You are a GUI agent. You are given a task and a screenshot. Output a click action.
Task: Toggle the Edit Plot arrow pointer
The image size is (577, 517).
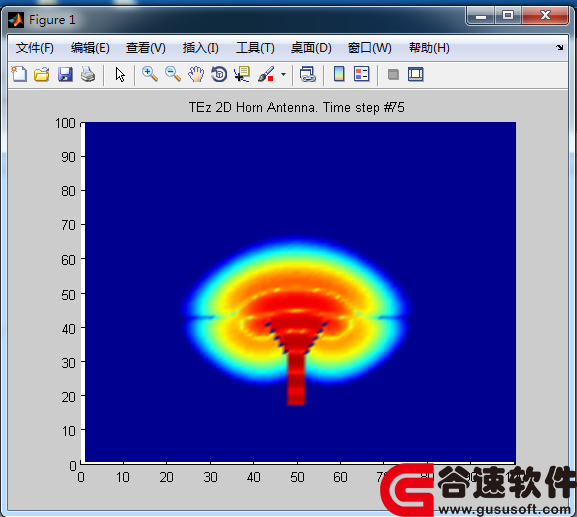(120, 74)
